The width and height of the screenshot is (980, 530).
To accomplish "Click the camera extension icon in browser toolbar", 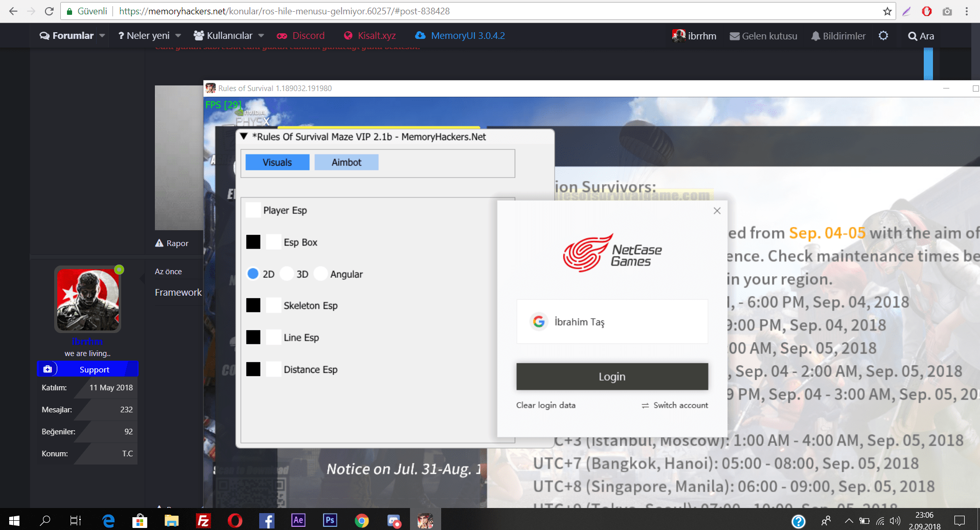I will click(947, 11).
